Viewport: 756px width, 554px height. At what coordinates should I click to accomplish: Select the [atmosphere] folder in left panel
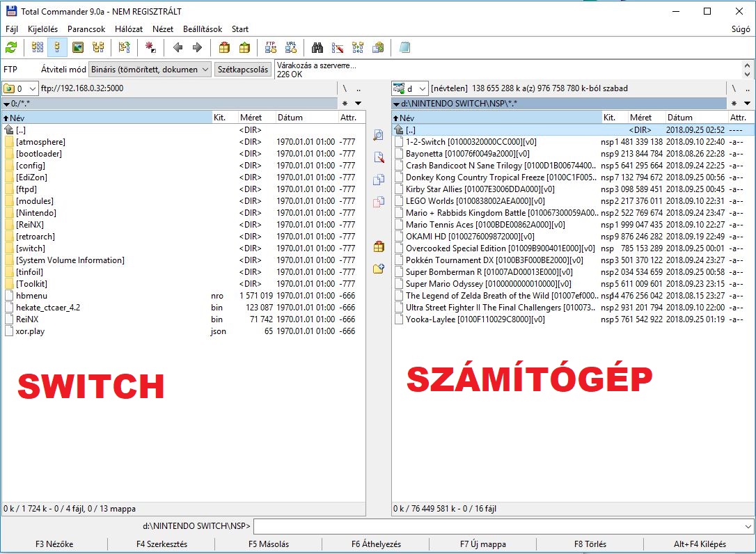click(x=183, y=142)
